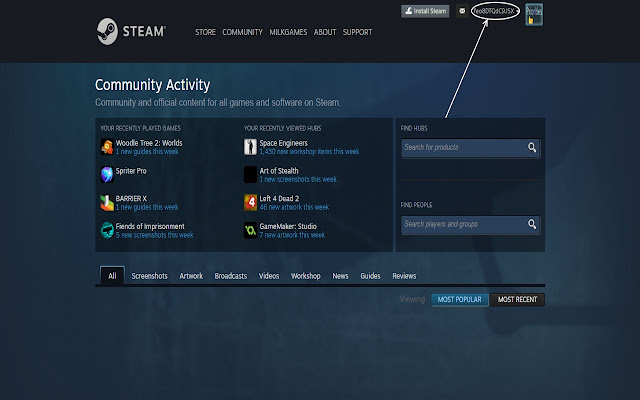This screenshot has width=640, height=400.
Task: Click the Install Steam button
Action: 425,11
